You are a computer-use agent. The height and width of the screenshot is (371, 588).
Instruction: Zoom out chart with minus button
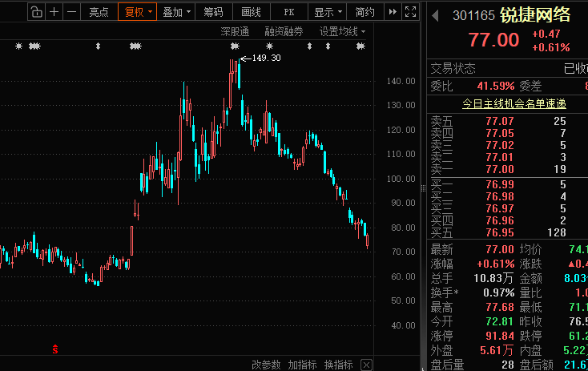[x=71, y=12]
